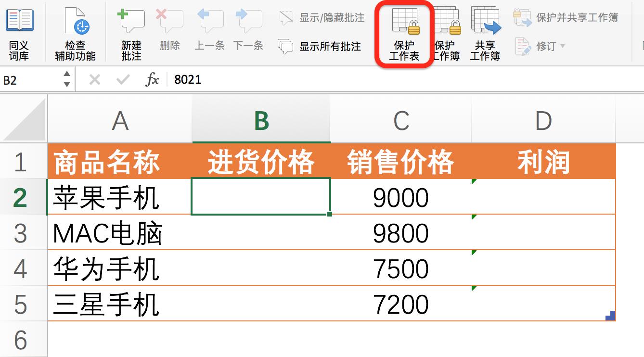The image size is (644, 357).
Task: Click the green checkmark confirm button
Action: click(x=123, y=80)
